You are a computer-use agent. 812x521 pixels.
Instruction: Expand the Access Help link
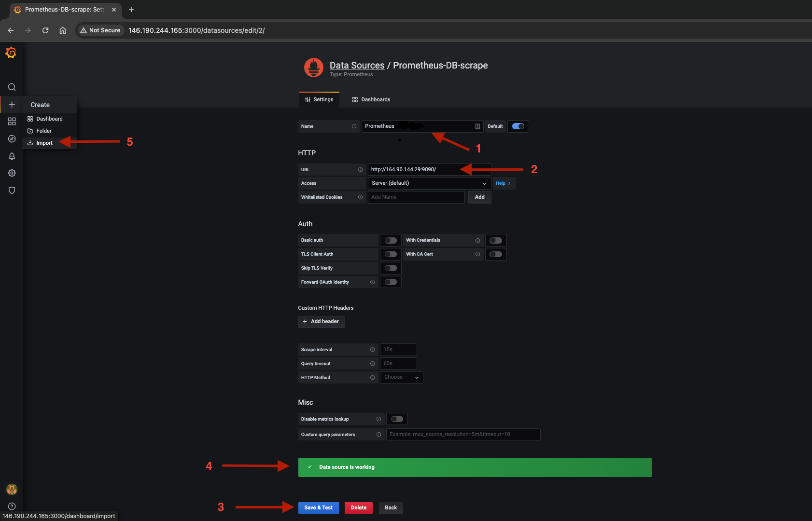(x=503, y=183)
